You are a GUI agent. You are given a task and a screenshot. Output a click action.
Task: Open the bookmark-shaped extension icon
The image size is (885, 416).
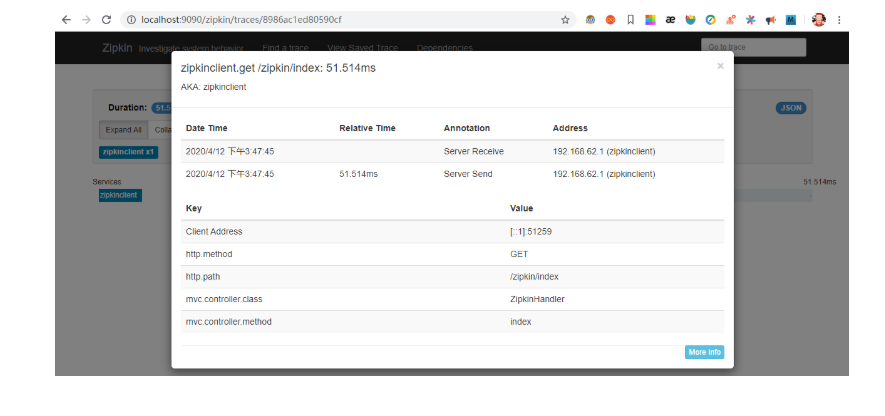click(x=630, y=20)
